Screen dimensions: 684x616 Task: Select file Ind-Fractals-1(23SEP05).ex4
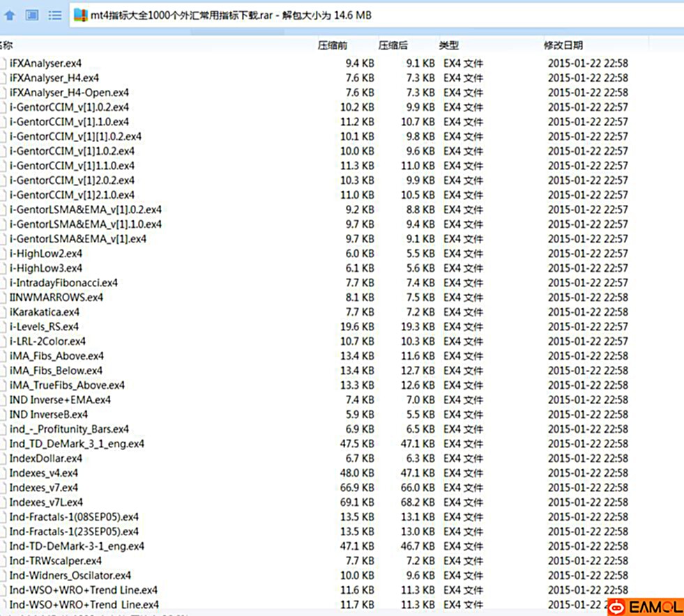pyautogui.click(x=74, y=532)
